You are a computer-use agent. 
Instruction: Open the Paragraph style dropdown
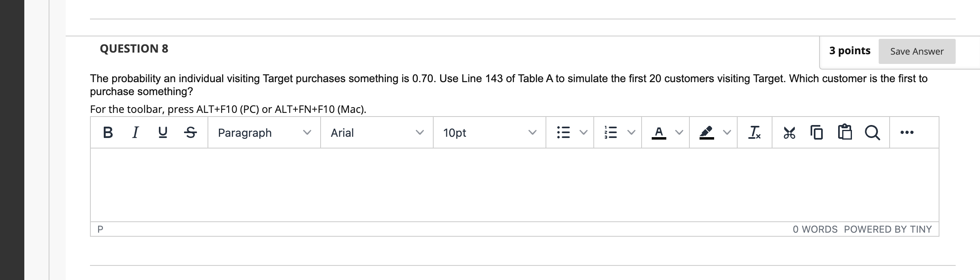(263, 133)
